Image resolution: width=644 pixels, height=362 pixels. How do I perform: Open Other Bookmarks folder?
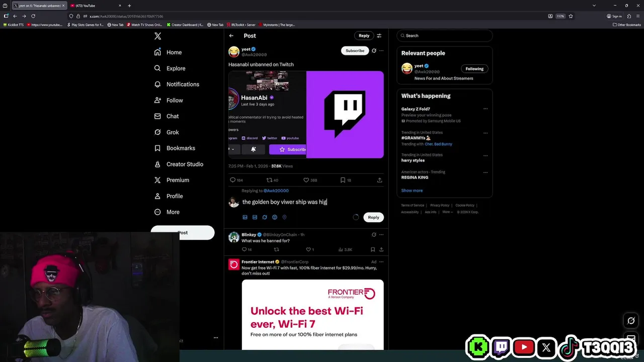coord(626,25)
